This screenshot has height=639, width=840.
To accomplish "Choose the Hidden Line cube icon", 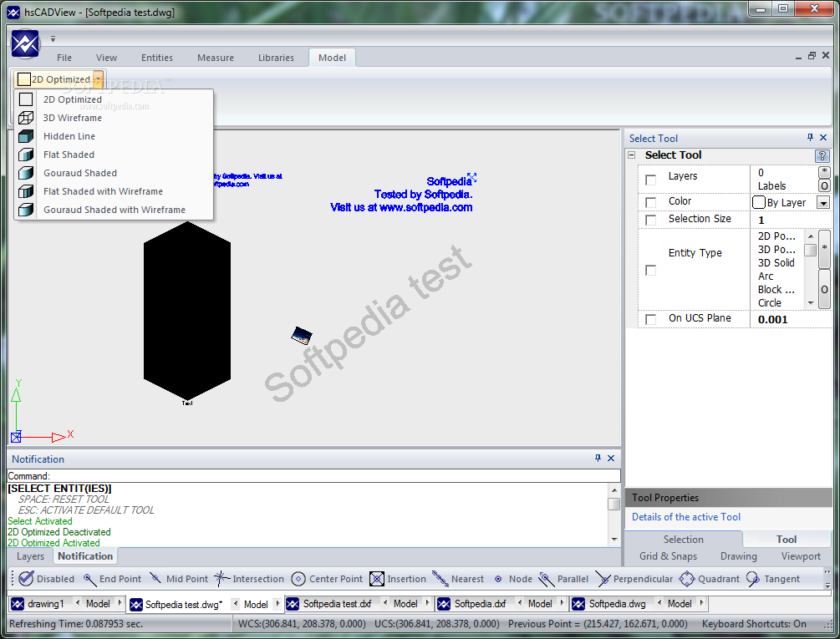I will tap(26, 136).
